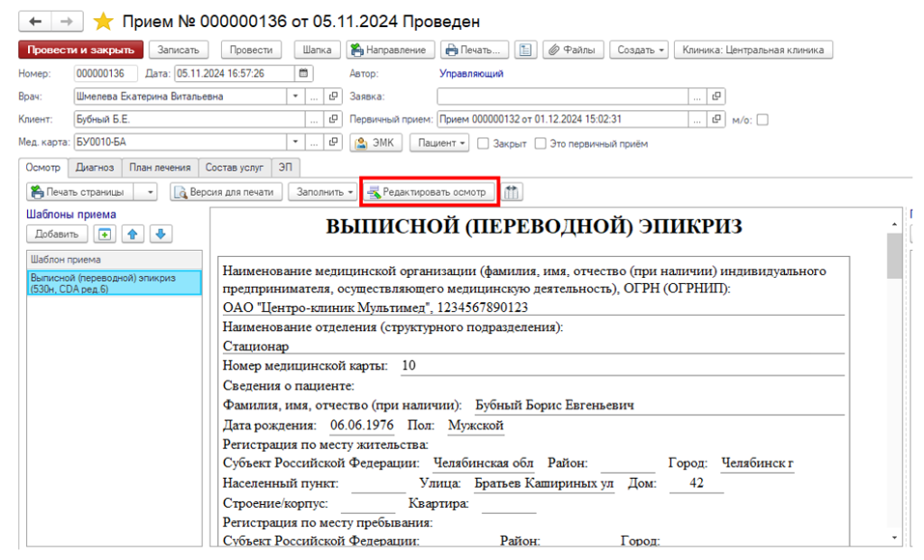Click ellipsis select button for Первичный прием field
The height and width of the screenshot is (560, 924).
[x=698, y=120]
